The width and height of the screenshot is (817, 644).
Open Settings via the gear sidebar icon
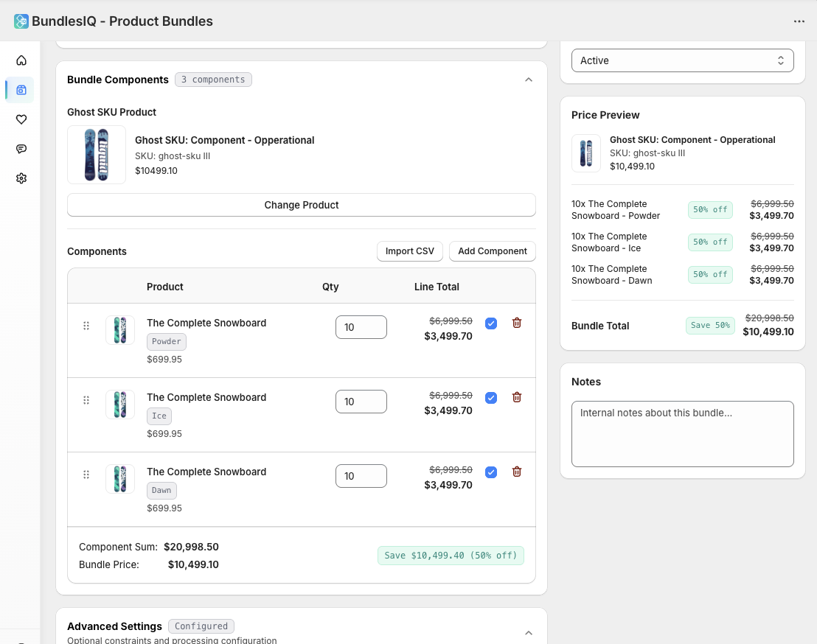pos(21,178)
